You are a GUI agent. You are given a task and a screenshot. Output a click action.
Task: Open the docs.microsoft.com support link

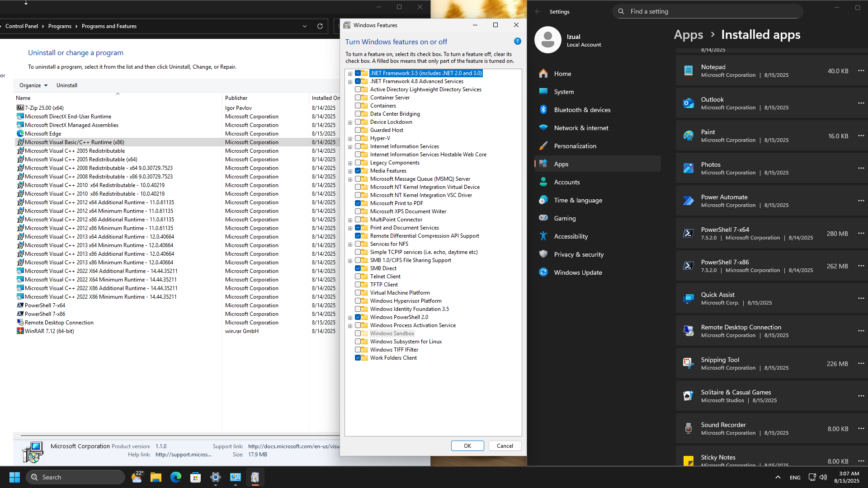click(293, 446)
